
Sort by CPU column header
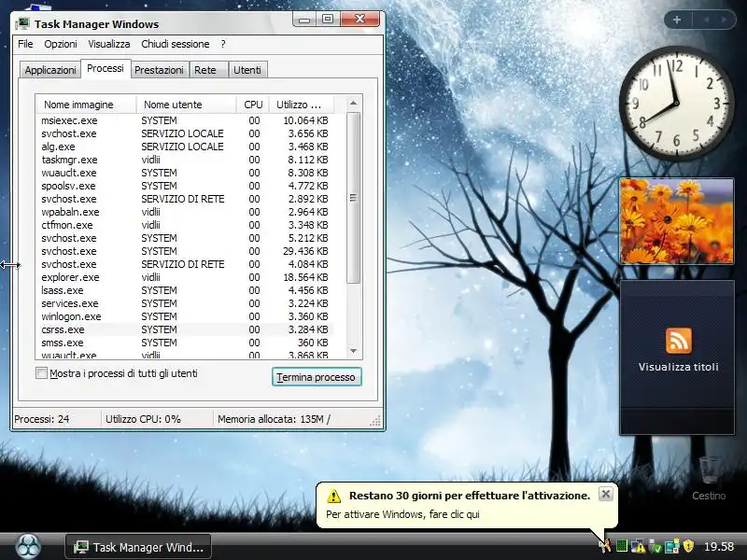(253, 105)
